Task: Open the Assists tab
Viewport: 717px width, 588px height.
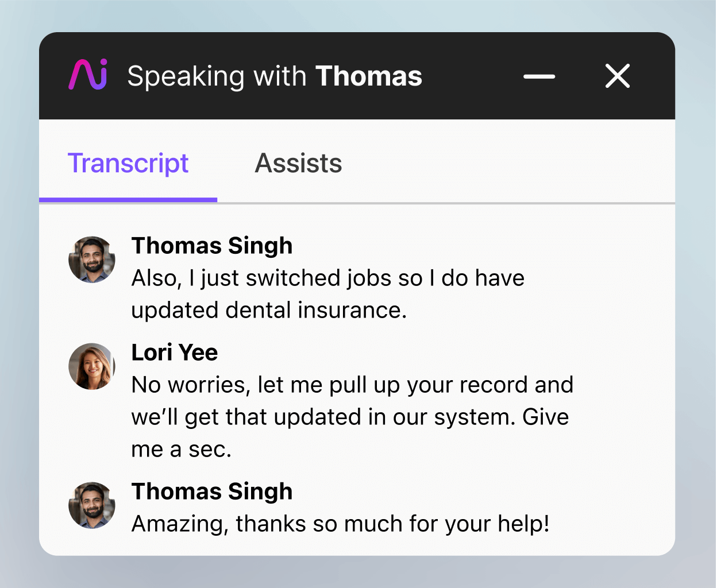Action: point(298,163)
